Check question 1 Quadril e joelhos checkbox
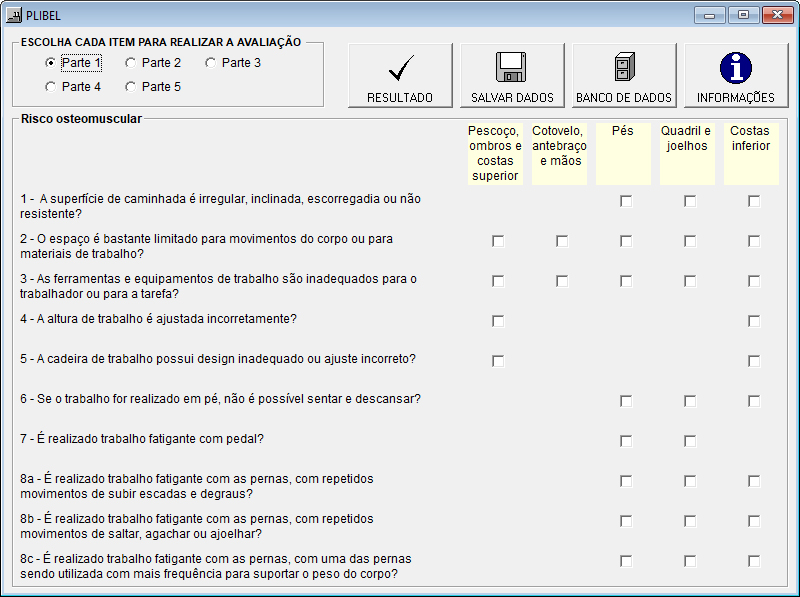Image resolution: width=800 pixels, height=597 pixels. coord(690,201)
